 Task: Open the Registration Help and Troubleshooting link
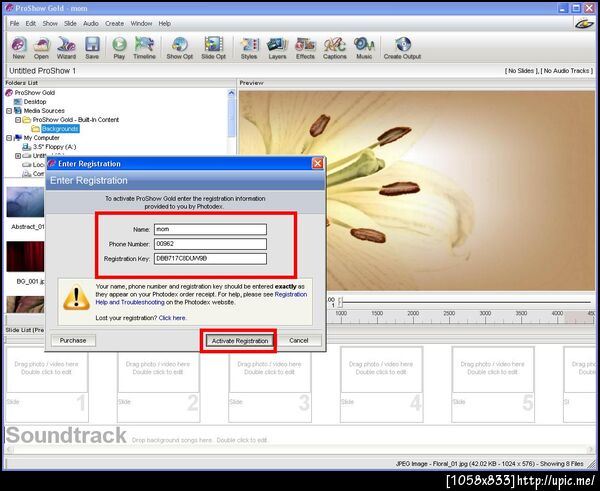(x=201, y=298)
